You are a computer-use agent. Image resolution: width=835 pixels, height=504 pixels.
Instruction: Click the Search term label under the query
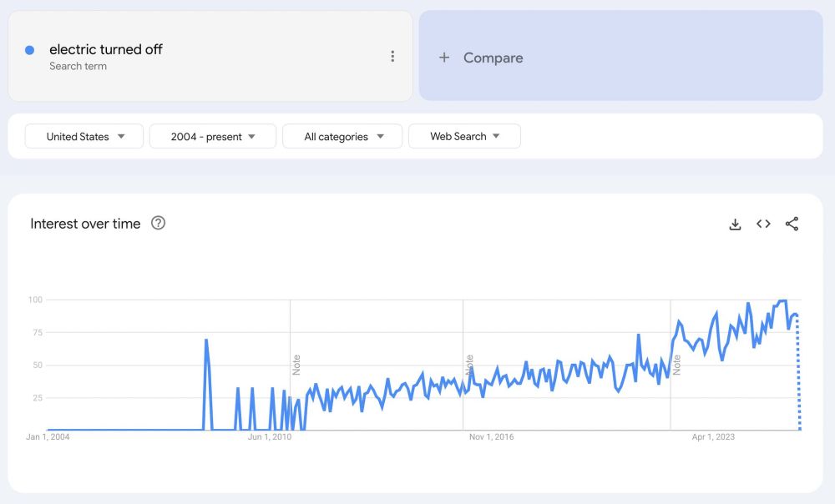(77, 65)
